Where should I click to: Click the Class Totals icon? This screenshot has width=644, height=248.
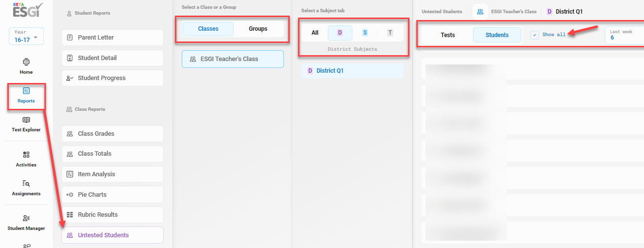point(70,154)
